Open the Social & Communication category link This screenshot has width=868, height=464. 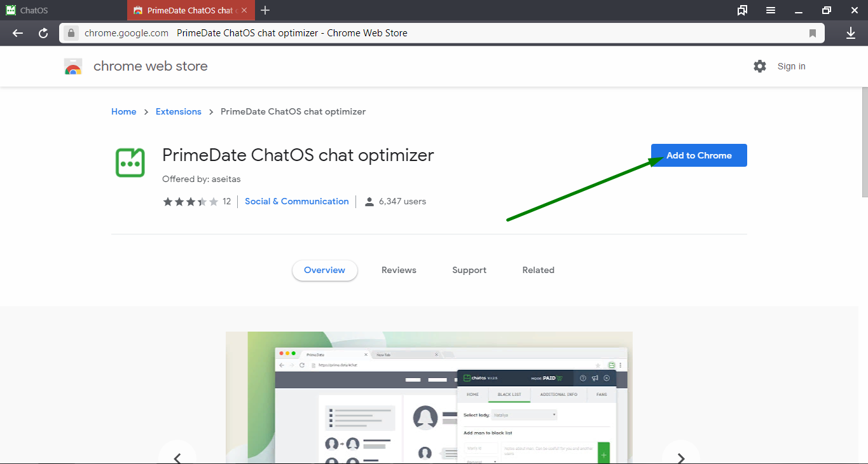coord(296,201)
